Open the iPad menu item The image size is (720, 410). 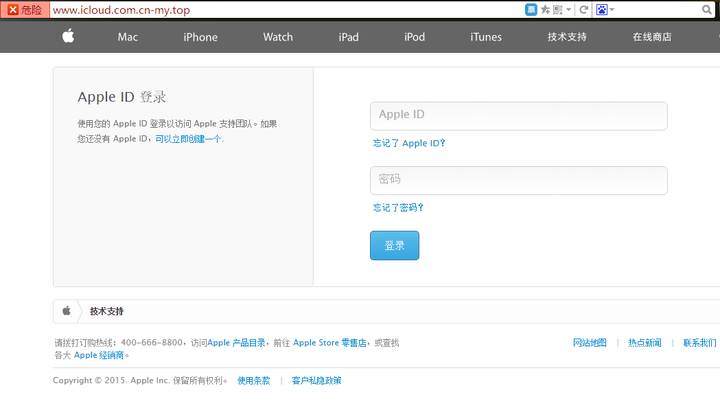[349, 37]
